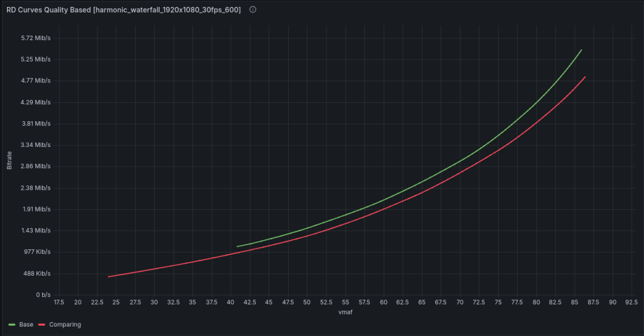Image resolution: width=644 pixels, height=336 pixels.
Task: Open the red Comparing series color swatch
Action: [43, 325]
